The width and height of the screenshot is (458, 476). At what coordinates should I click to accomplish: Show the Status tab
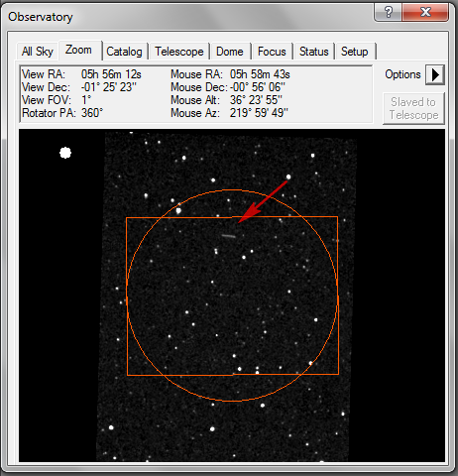[313, 52]
